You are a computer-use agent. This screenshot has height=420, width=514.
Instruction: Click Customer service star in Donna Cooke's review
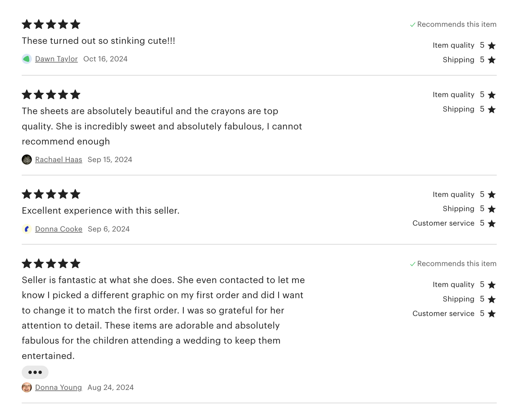click(492, 224)
